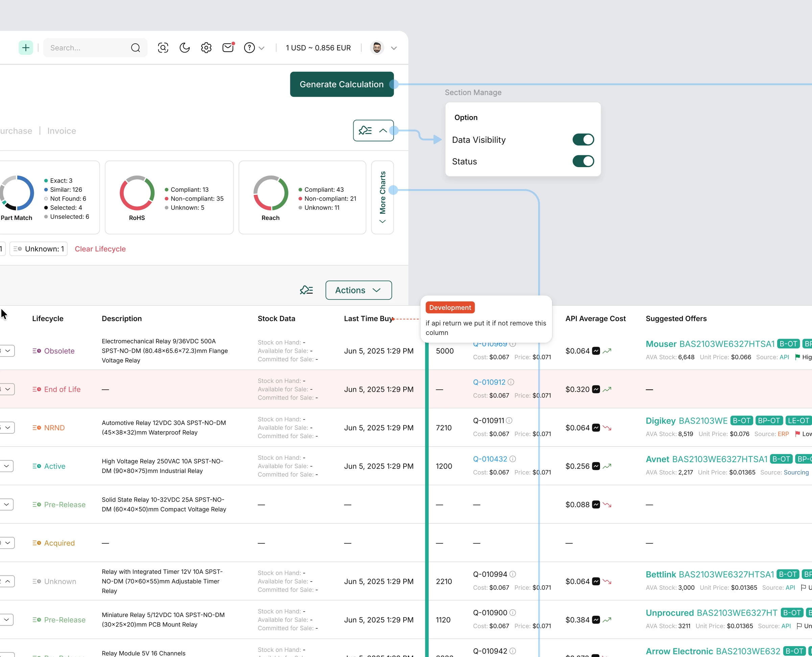Toggle dark mode moon icon

pos(185,48)
